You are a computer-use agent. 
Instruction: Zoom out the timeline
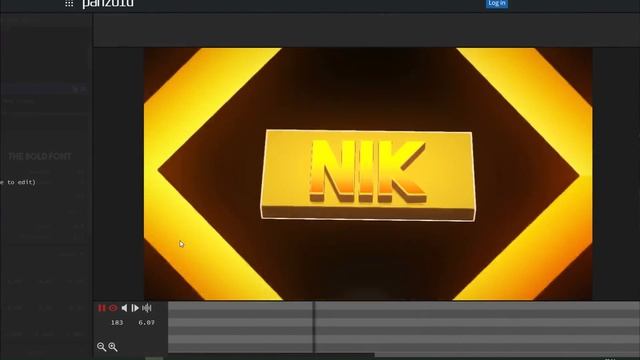point(101,347)
